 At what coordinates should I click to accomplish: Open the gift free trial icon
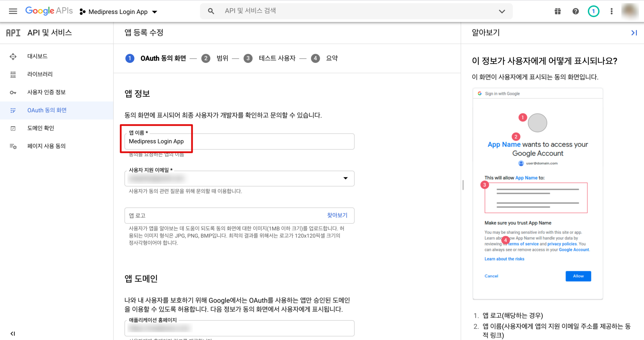point(557,11)
